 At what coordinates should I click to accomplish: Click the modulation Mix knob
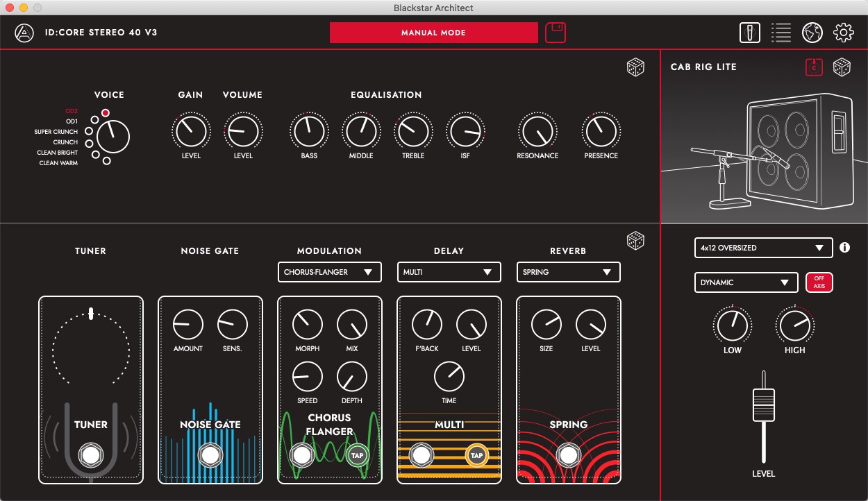point(352,324)
